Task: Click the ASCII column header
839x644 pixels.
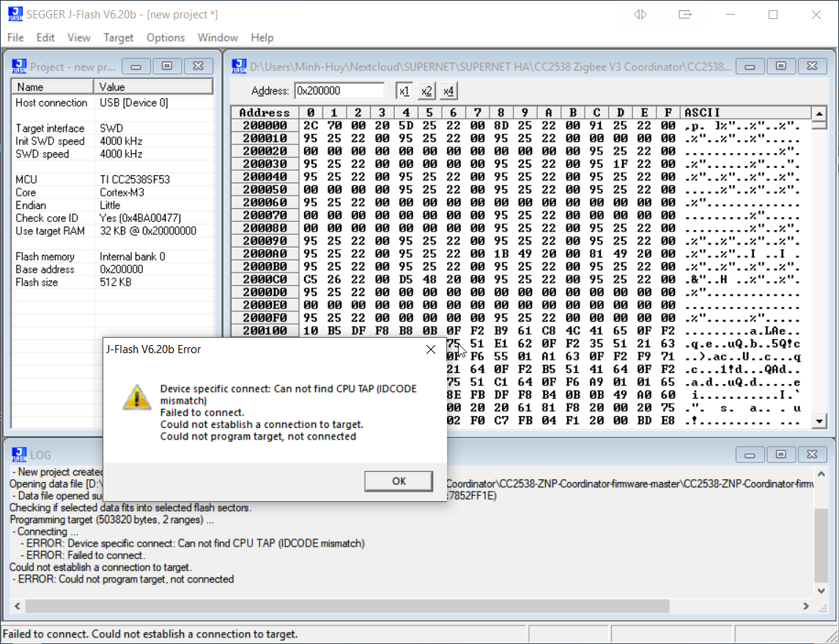Action: (x=746, y=113)
